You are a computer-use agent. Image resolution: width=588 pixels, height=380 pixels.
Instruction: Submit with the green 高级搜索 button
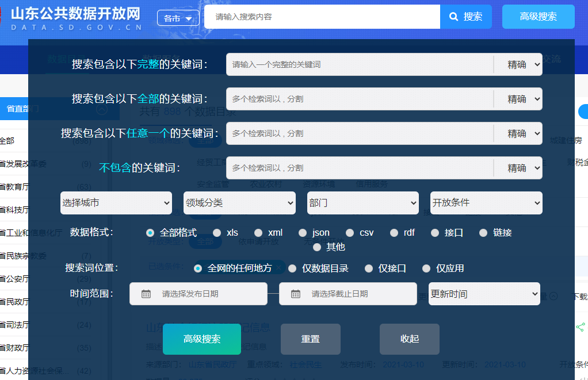coord(201,339)
